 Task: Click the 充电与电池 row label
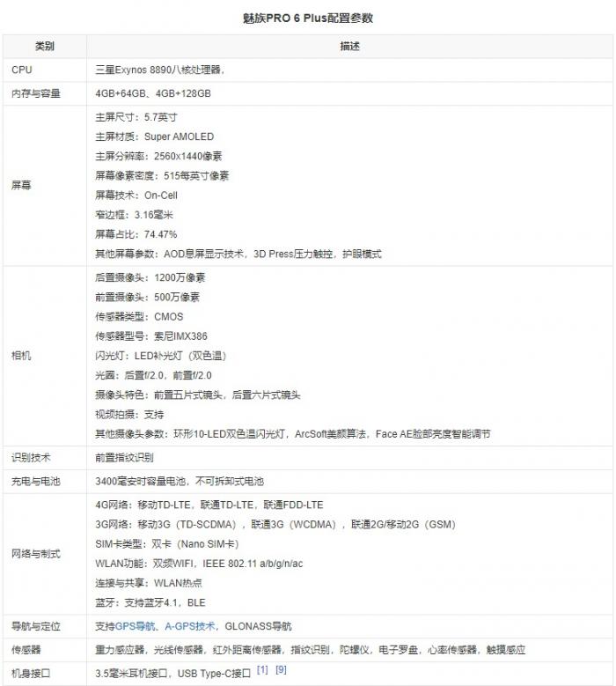click(x=36, y=482)
